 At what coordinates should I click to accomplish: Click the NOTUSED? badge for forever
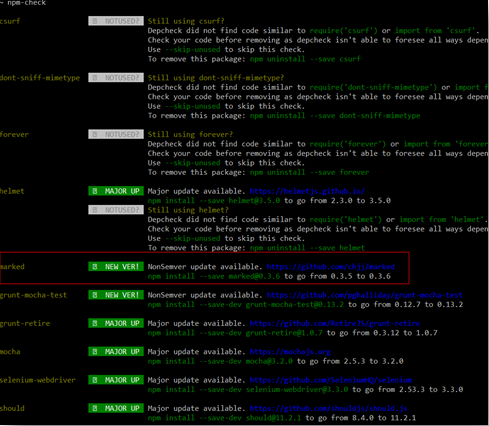click(x=116, y=134)
